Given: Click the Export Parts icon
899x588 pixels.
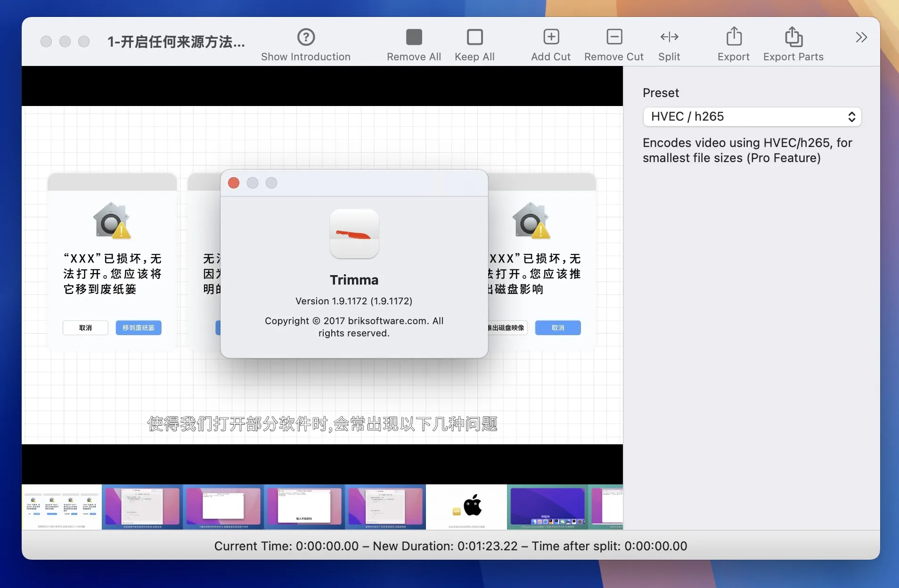Looking at the screenshot, I should coord(793,36).
